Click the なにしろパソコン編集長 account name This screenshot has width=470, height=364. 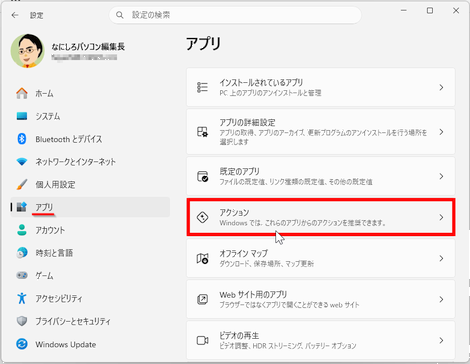(88, 47)
